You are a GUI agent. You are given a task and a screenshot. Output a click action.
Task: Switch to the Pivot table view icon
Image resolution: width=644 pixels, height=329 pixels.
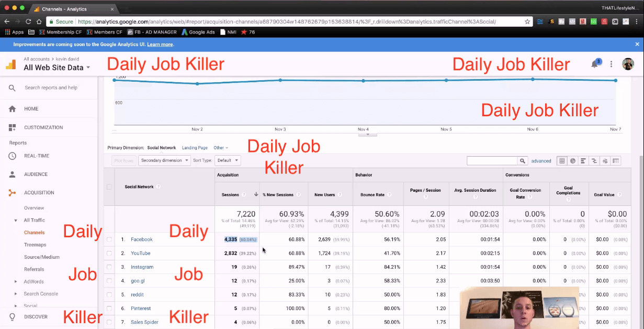616,161
